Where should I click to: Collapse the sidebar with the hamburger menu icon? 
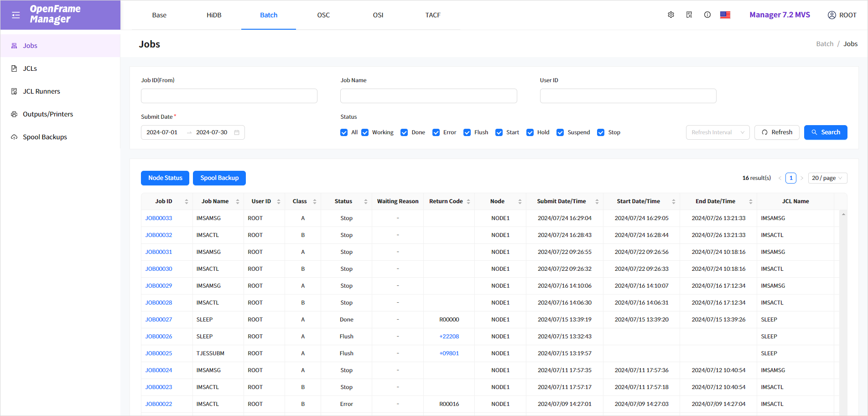(16, 15)
